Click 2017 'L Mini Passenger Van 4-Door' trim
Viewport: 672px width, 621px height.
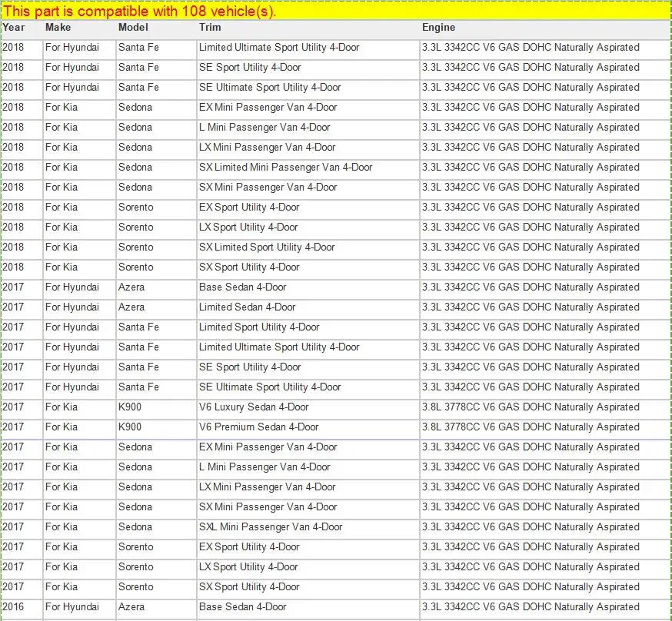[264, 467]
